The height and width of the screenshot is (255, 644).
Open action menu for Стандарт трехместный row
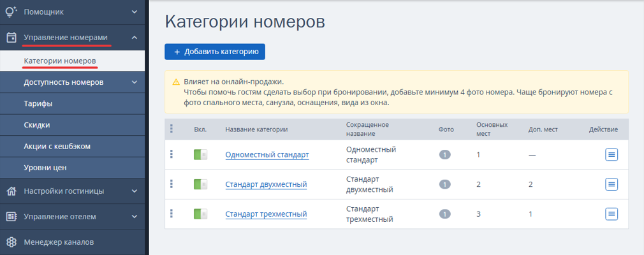point(611,214)
